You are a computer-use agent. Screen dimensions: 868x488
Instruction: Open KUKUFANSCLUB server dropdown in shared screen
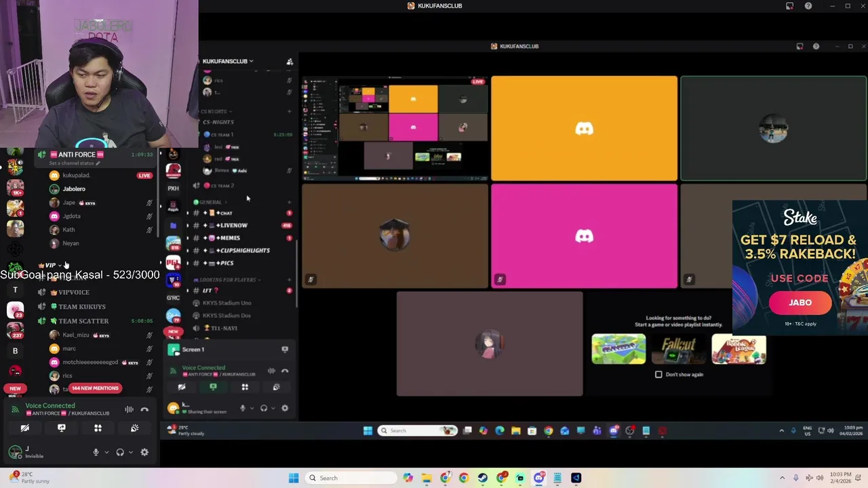point(228,61)
